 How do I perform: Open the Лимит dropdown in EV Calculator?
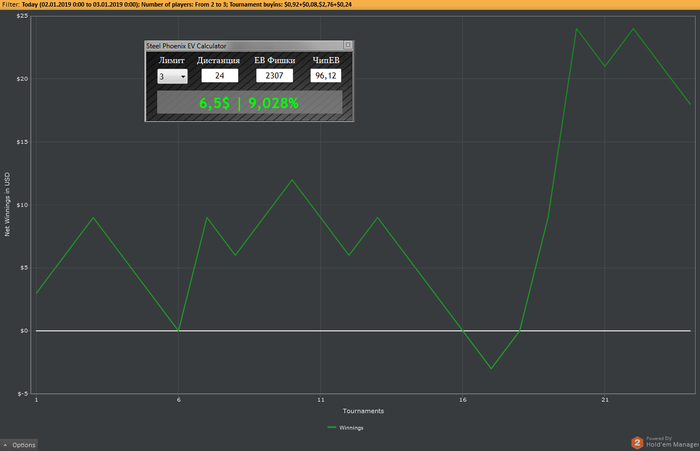click(x=172, y=76)
